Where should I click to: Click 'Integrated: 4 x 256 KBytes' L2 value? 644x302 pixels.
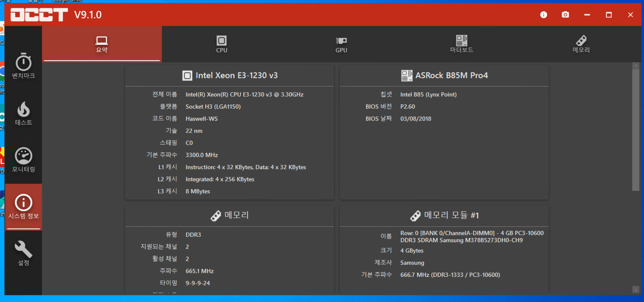click(x=220, y=179)
